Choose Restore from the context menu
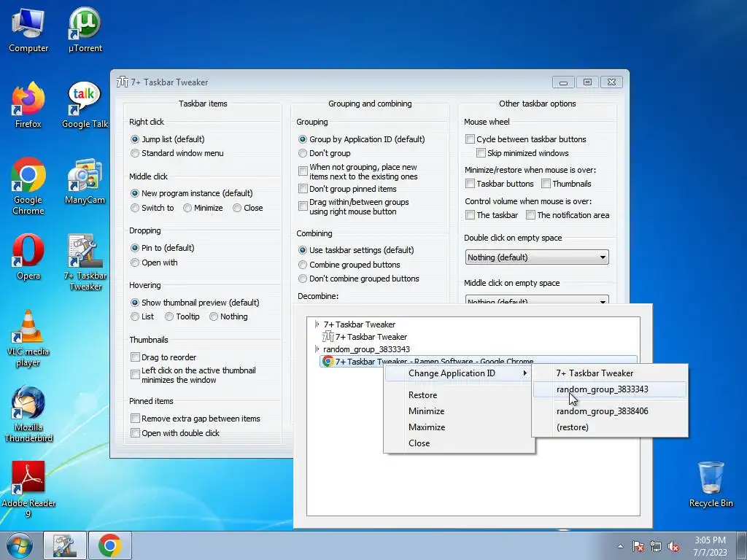747x560 pixels. tap(458, 395)
